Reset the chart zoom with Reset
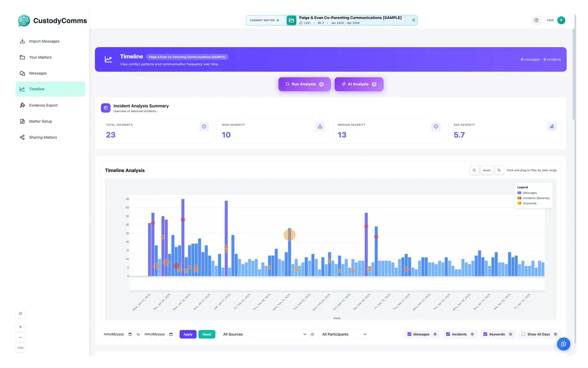The width and height of the screenshot is (588, 368). coord(487,170)
